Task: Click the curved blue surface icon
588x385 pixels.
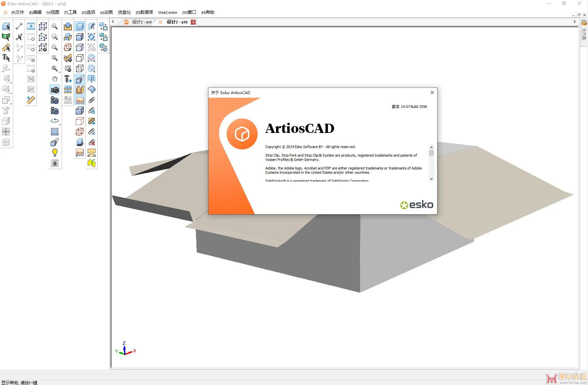Action: [92, 90]
